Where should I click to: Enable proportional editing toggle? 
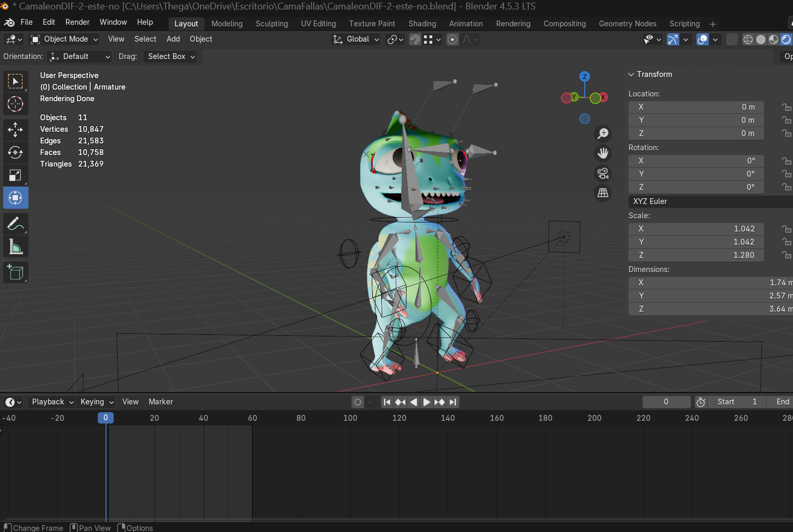click(x=452, y=40)
